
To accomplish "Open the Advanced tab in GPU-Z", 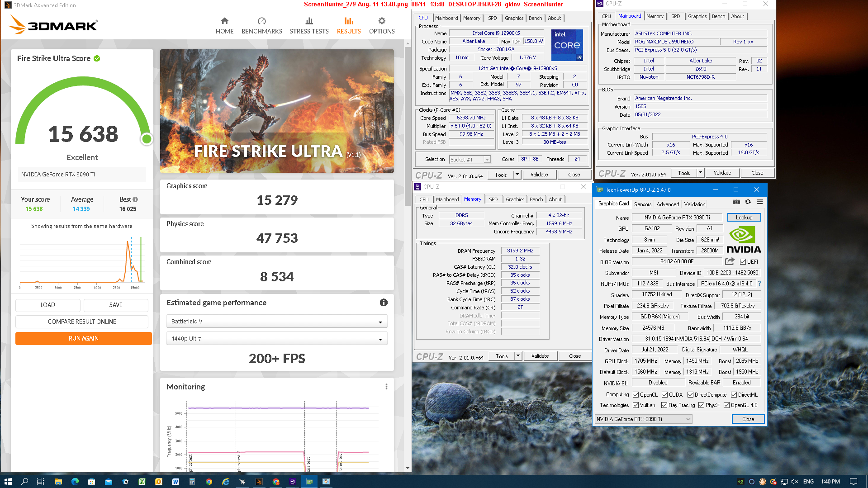I will click(668, 204).
